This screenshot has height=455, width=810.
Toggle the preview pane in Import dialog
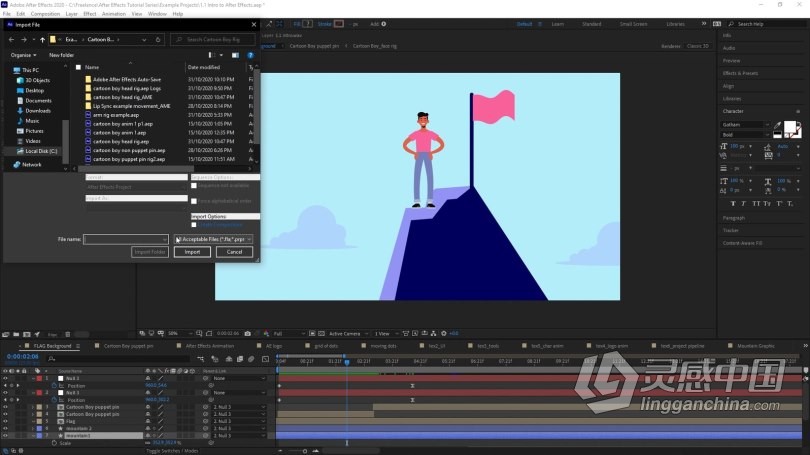(x=235, y=55)
